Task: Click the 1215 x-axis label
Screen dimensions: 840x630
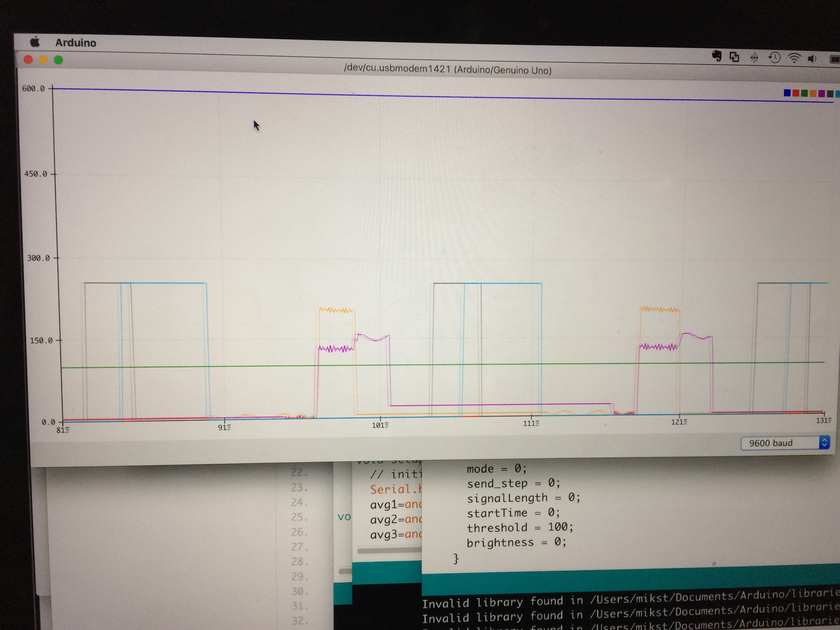Action: [x=679, y=422]
